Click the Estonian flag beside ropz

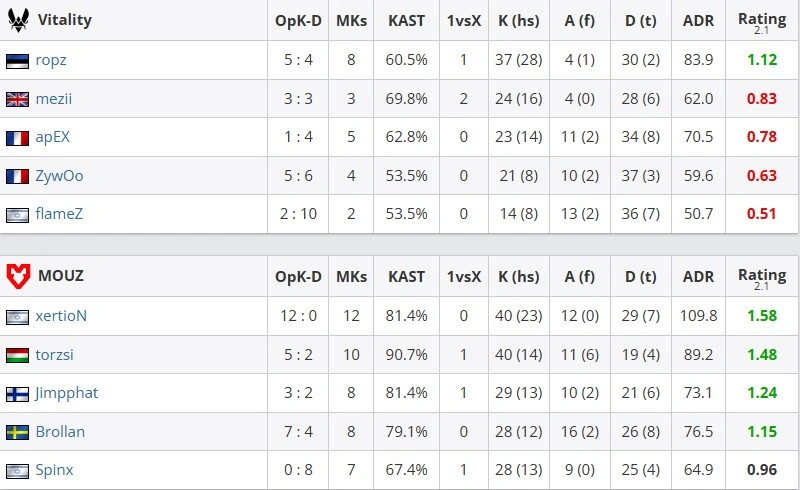17,60
